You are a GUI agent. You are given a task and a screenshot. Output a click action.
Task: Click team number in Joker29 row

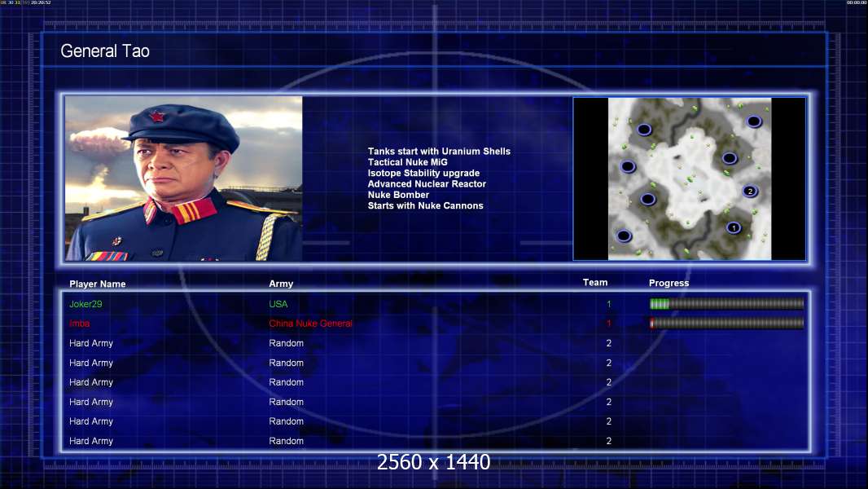608,304
